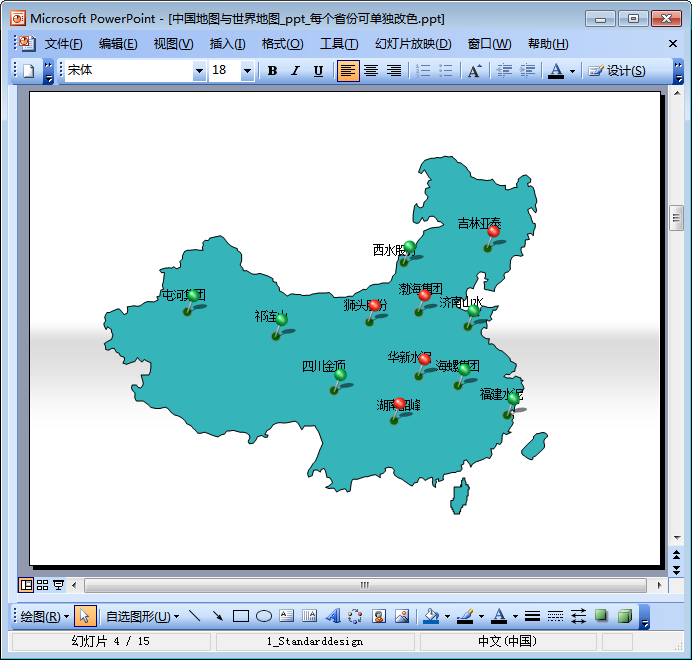Expand standard toolbar options arrow
The height and width of the screenshot is (660, 692).
[x=48, y=72]
